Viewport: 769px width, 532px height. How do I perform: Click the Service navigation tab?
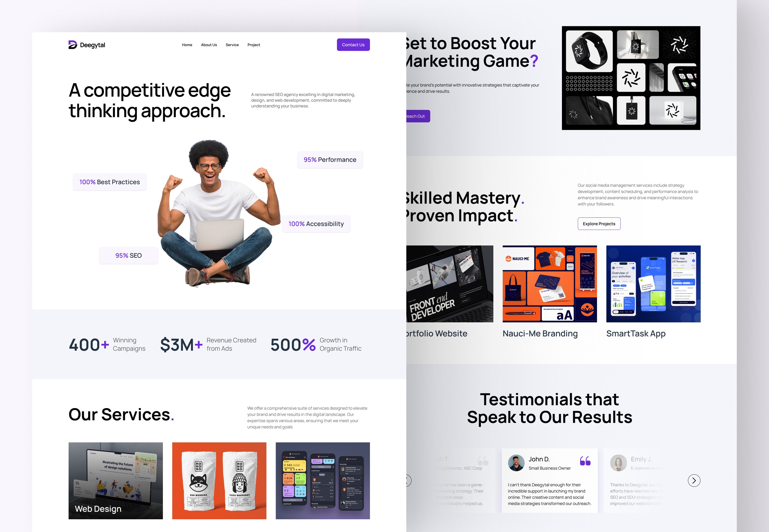pos(232,44)
